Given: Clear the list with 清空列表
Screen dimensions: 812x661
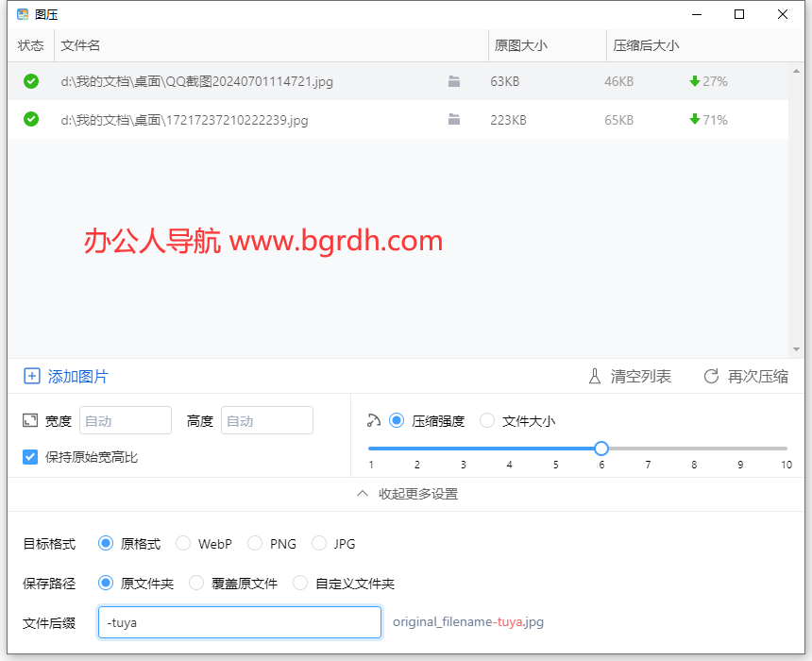Looking at the screenshot, I should (x=630, y=376).
